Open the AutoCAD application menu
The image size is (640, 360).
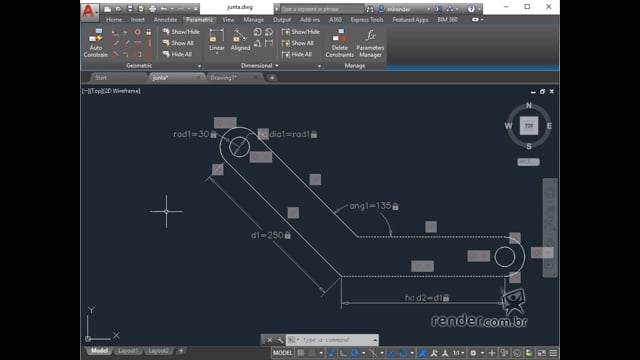click(89, 11)
